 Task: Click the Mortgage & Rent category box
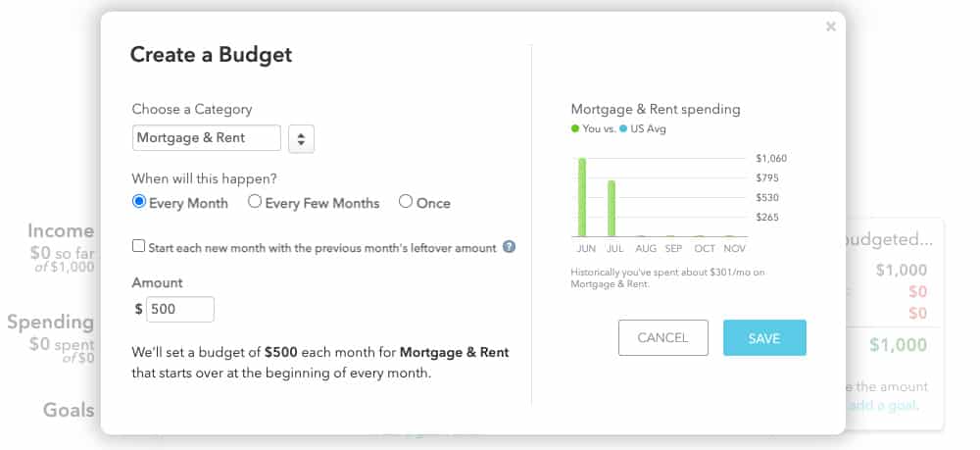pos(207,138)
